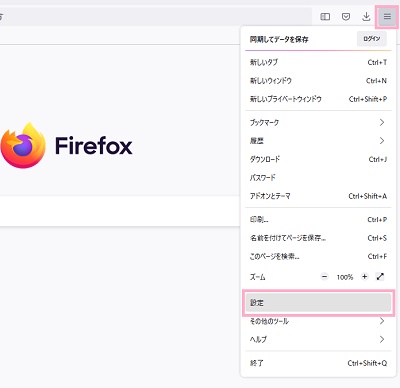Open the Firefox hamburger application menu

tap(387, 16)
